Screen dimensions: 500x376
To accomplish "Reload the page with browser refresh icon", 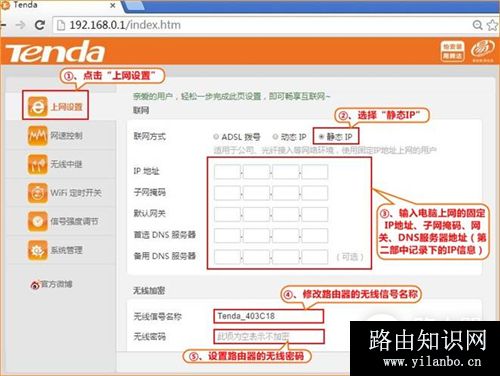I will (x=40, y=25).
